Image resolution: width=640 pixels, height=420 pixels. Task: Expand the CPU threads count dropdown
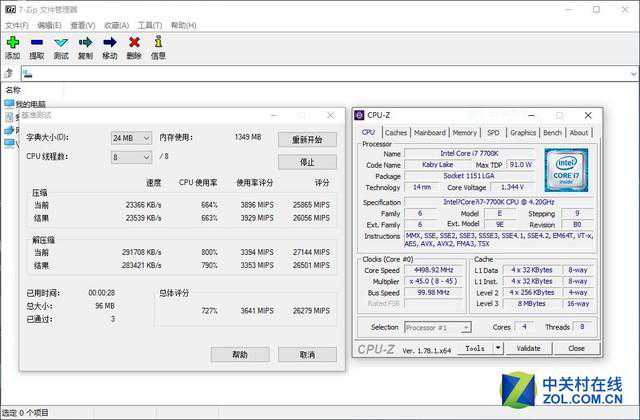131,157
